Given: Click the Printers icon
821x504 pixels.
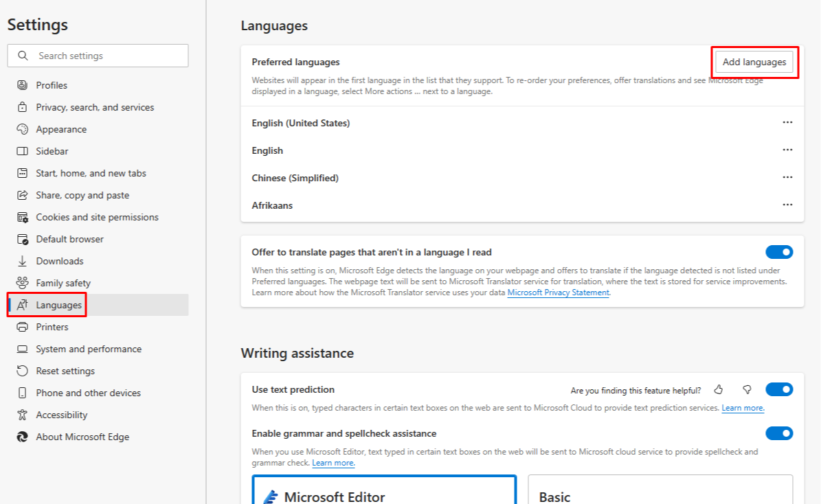Looking at the screenshot, I should (22, 327).
